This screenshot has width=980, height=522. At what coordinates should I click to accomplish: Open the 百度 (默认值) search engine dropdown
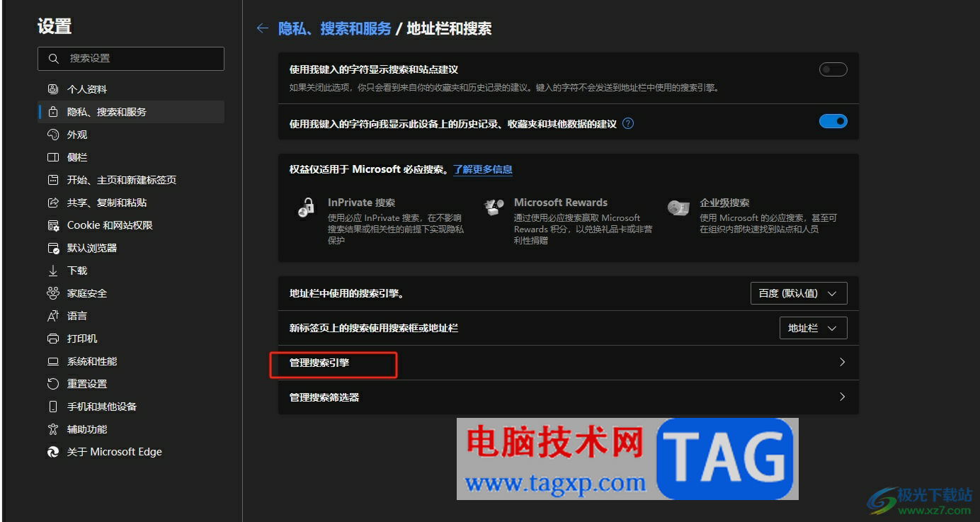click(799, 293)
